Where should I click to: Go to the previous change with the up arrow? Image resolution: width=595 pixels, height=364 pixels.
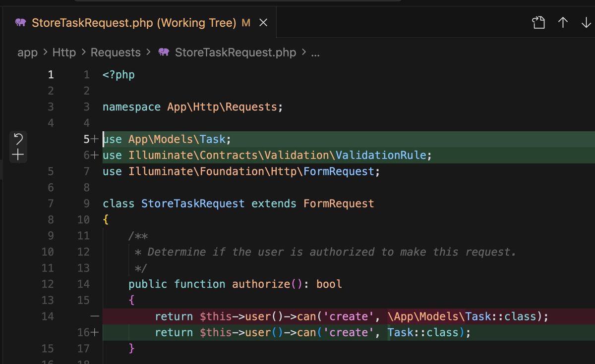(563, 22)
